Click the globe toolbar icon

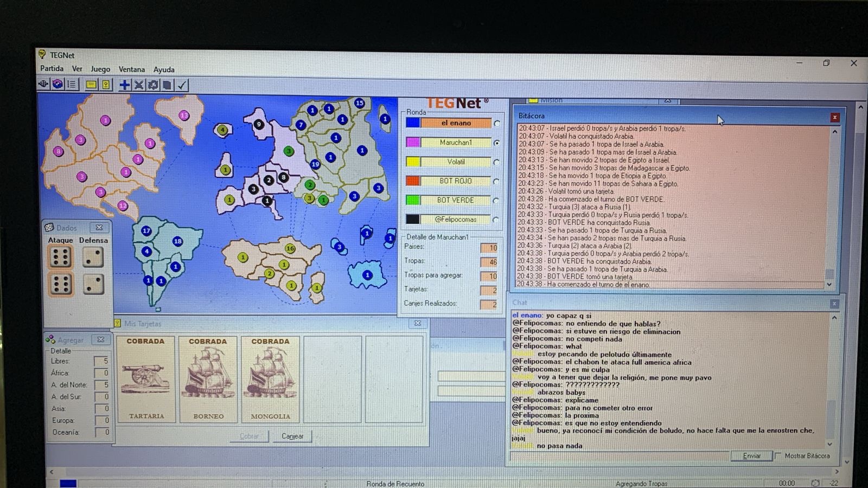(57, 84)
